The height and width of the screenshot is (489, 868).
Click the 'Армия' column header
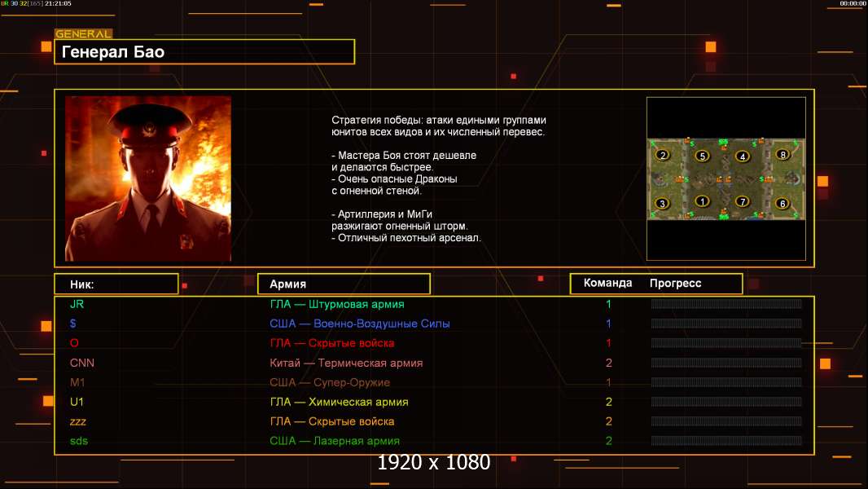point(344,284)
